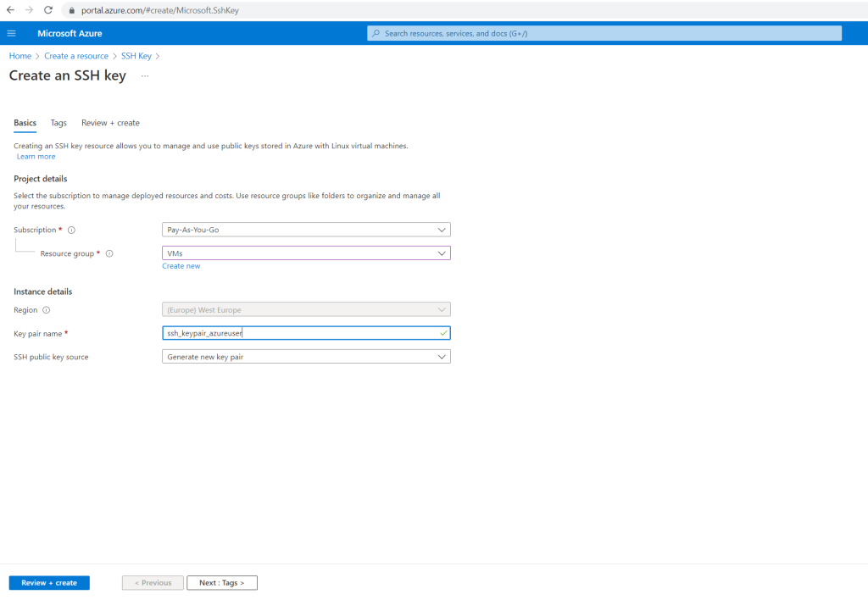Screen dimensions: 868x600
Task: Expand the Subscription dropdown
Action: (306, 230)
